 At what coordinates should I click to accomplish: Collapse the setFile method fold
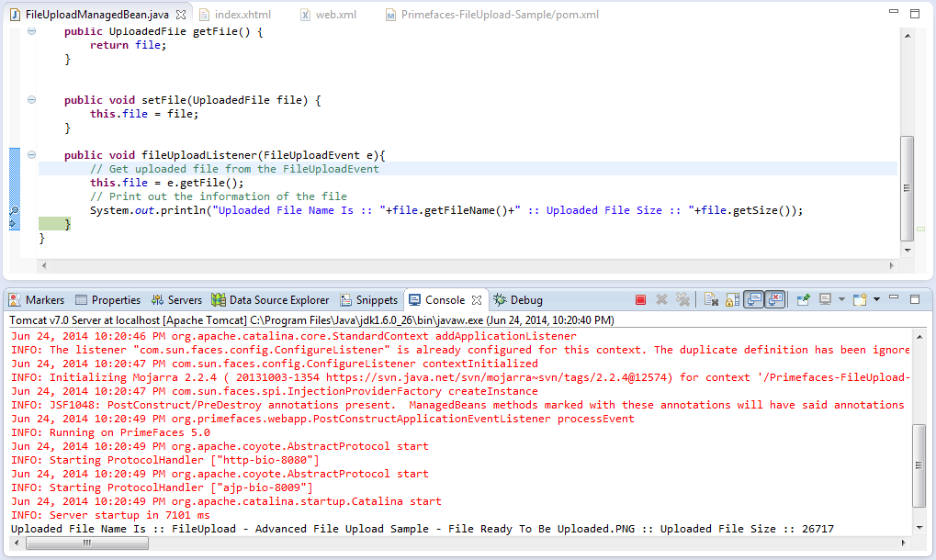point(31,100)
